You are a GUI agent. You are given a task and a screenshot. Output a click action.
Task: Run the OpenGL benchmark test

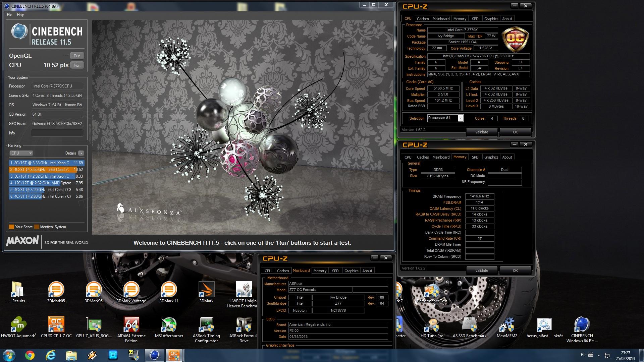[x=77, y=56]
